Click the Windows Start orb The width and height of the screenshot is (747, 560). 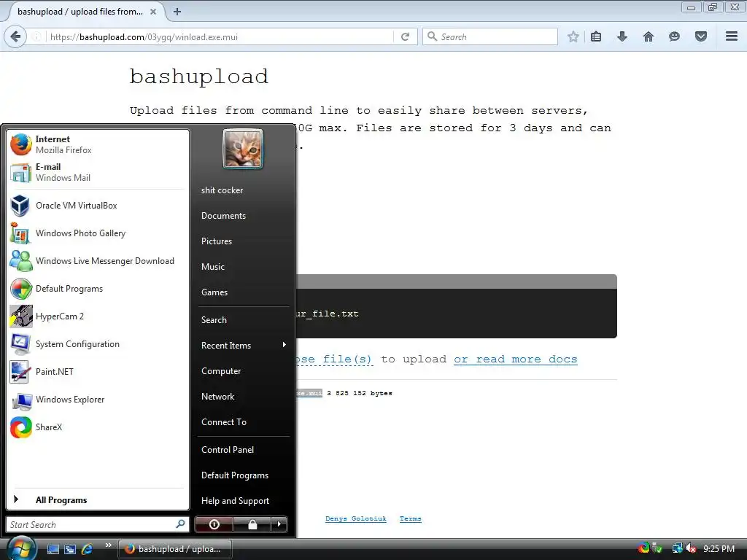coord(21,548)
